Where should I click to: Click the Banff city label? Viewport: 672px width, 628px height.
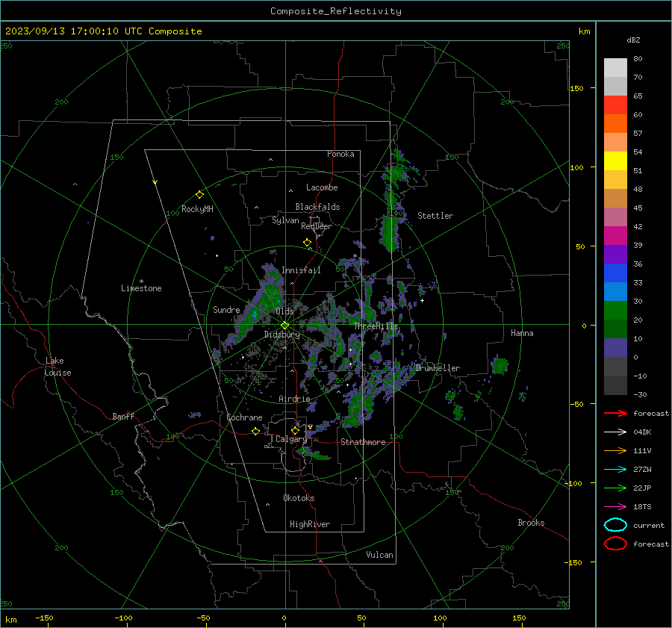pos(123,416)
